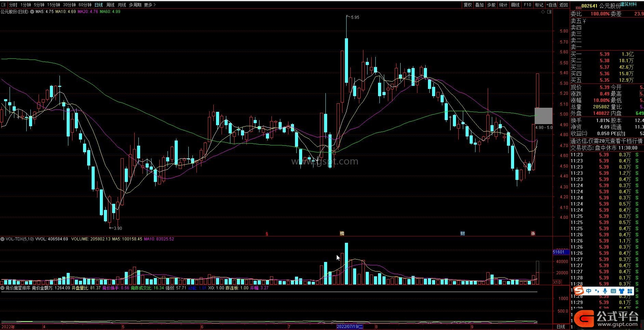Click the panel toggle icon left of 分时
This screenshot has height=330, width=644.
click(4, 5)
